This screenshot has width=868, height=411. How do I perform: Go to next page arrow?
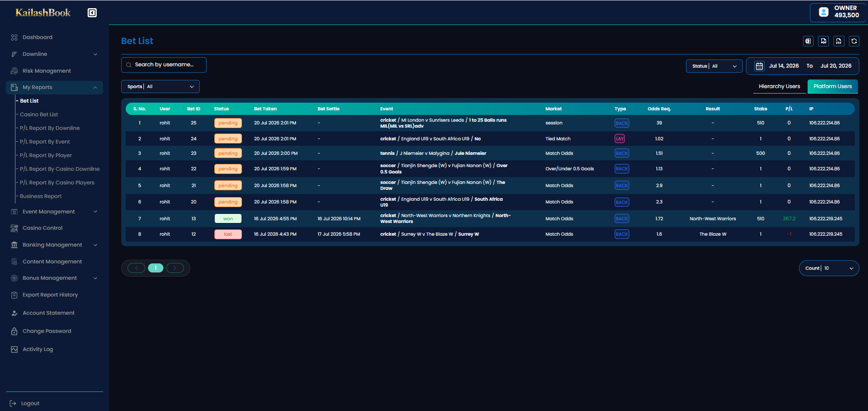pos(175,268)
